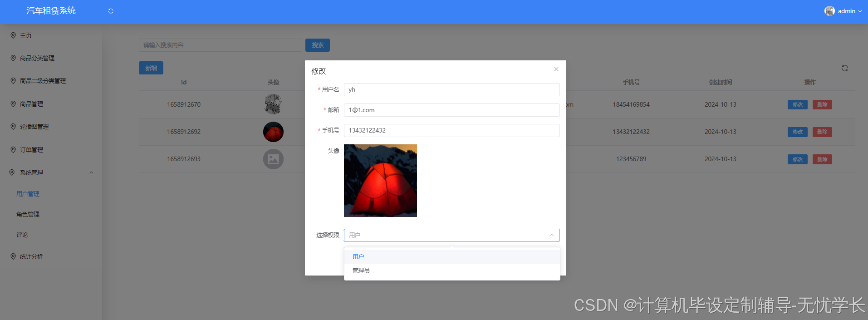Viewport: 868px width, 320px height.
Task: Click the id cell 1658912693
Action: tap(184, 159)
